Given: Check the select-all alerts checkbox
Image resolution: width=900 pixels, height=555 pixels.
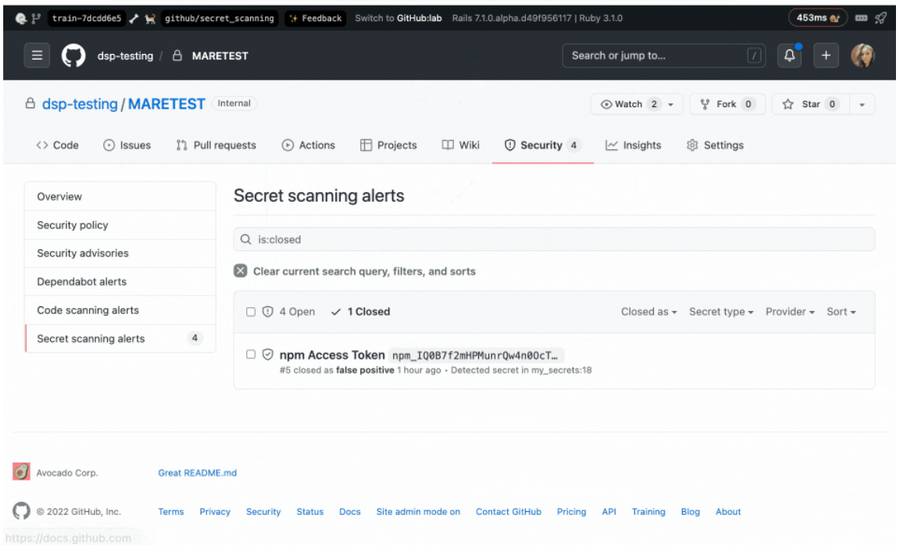Looking at the screenshot, I should coord(251,312).
